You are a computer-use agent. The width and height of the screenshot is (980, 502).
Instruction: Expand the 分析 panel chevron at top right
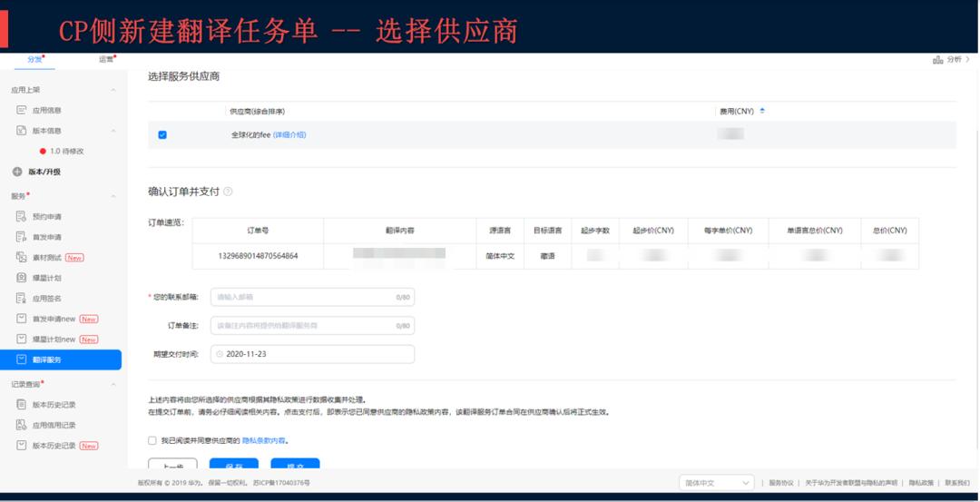pos(967,59)
